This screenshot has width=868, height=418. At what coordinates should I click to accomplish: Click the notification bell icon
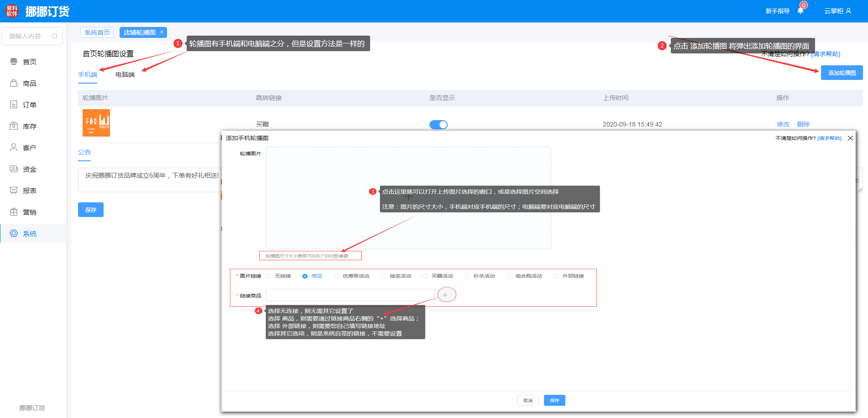coord(800,11)
